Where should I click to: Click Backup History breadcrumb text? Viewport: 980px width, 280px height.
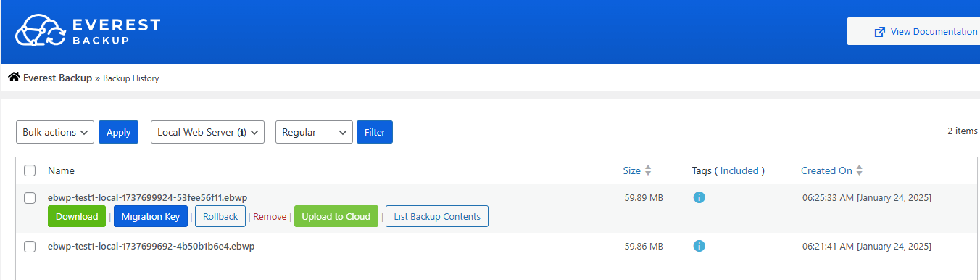coord(131,78)
